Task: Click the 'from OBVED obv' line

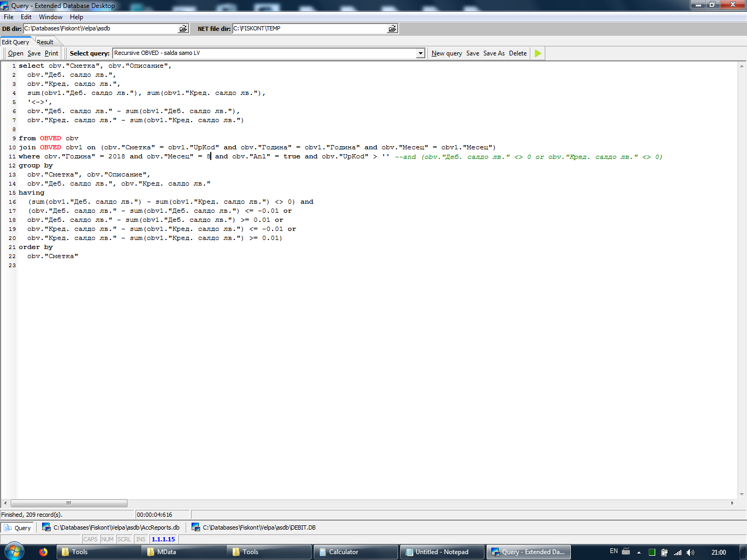Action: point(49,138)
